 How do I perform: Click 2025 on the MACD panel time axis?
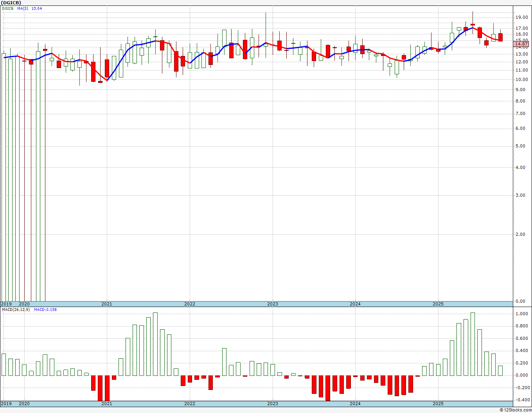(x=438, y=404)
